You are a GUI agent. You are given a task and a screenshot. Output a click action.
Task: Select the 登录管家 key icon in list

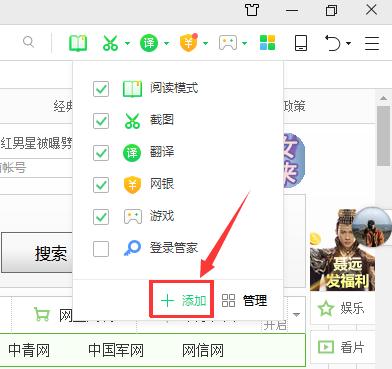pos(132,249)
